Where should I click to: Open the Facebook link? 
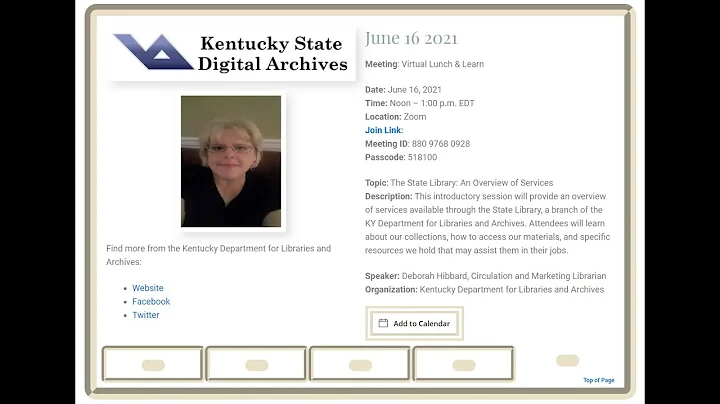click(151, 302)
